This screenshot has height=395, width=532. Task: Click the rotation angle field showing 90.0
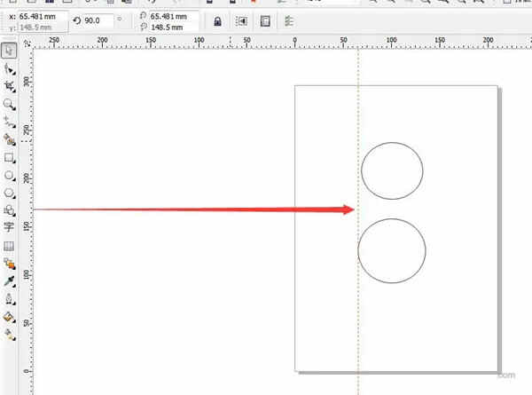coord(97,20)
